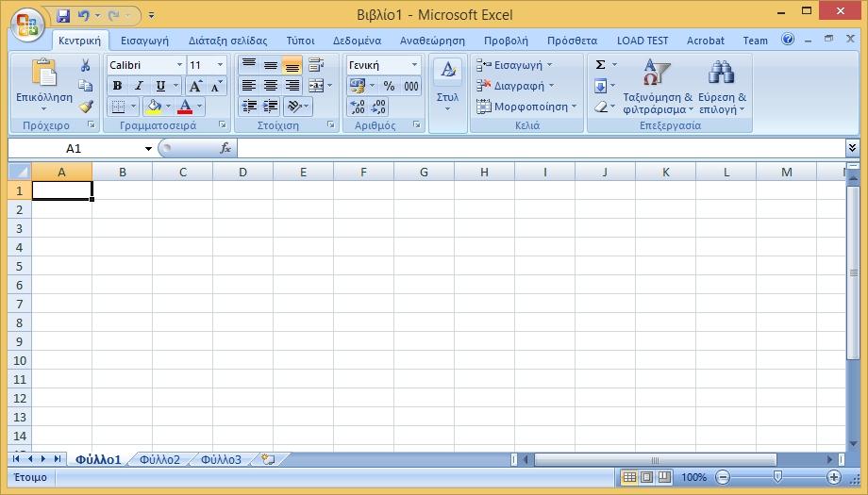Toggle bottom align for cell
868x495 pixels.
[292, 65]
